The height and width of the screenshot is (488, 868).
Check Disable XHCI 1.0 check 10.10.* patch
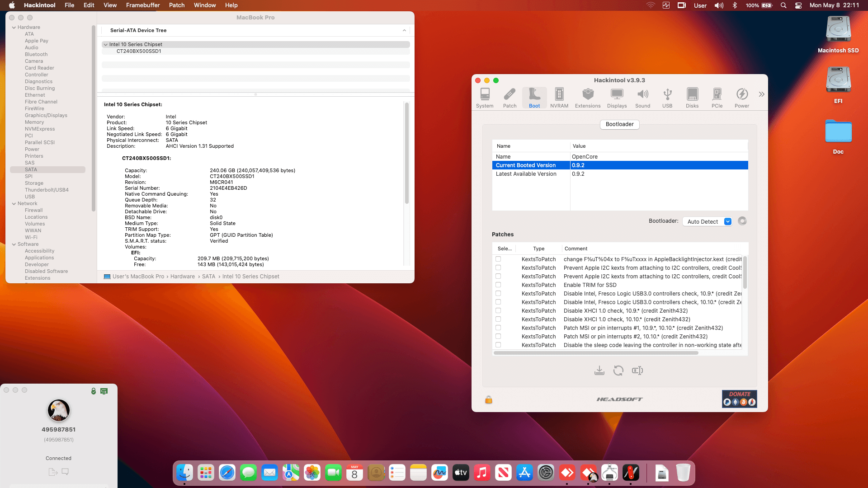click(498, 319)
